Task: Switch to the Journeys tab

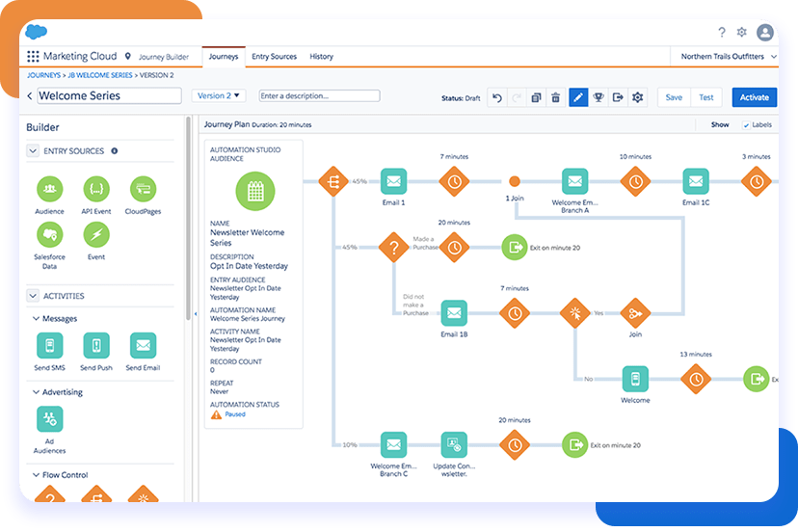Action: 224,57
